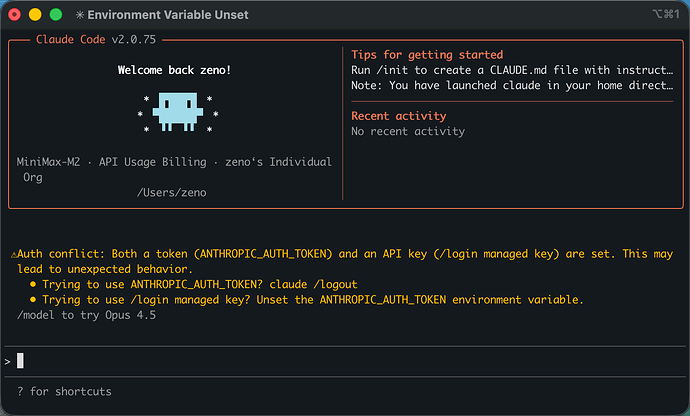Screen dimensions: 690x416
Task: Click 'Welcome back zeno!' greeting
Action: (174, 70)
